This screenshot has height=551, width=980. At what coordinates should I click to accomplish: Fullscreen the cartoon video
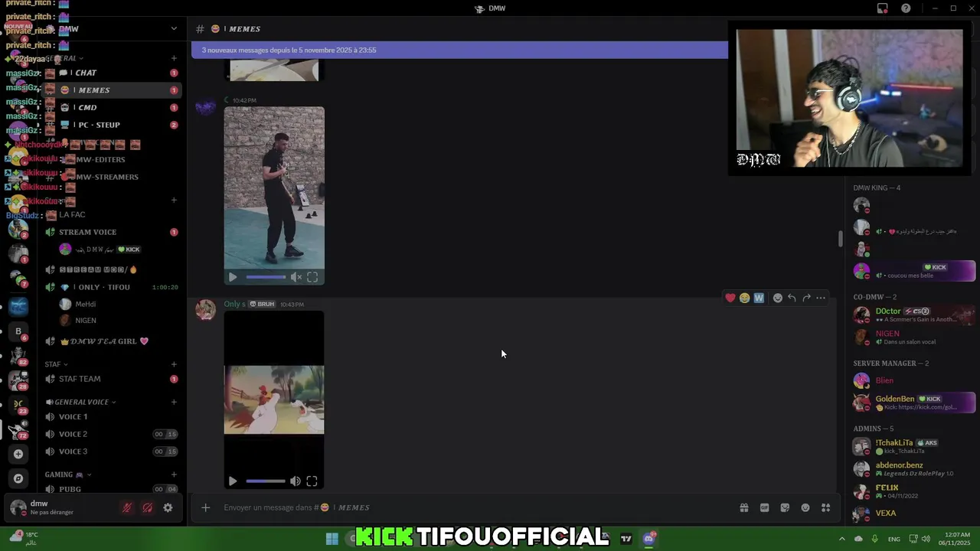[312, 481]
